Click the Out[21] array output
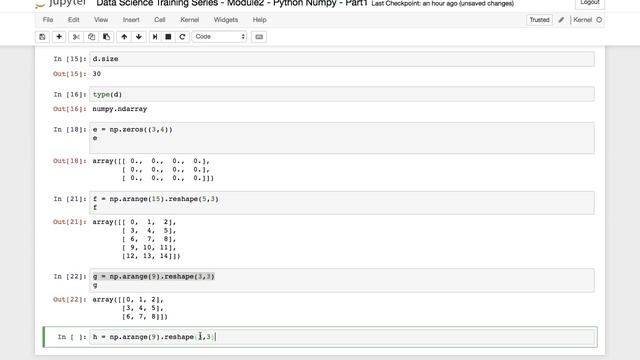The image size is (640, 360). [x=136, y=239]
